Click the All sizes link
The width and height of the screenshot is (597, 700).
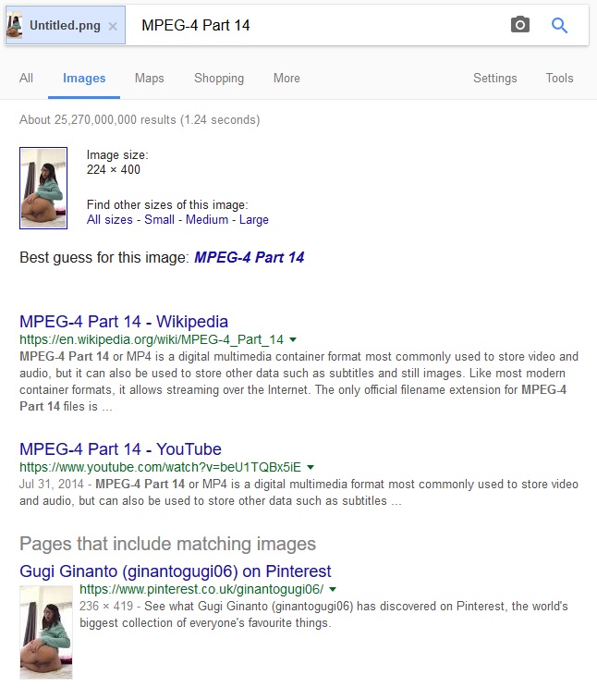tap(110, 220)
